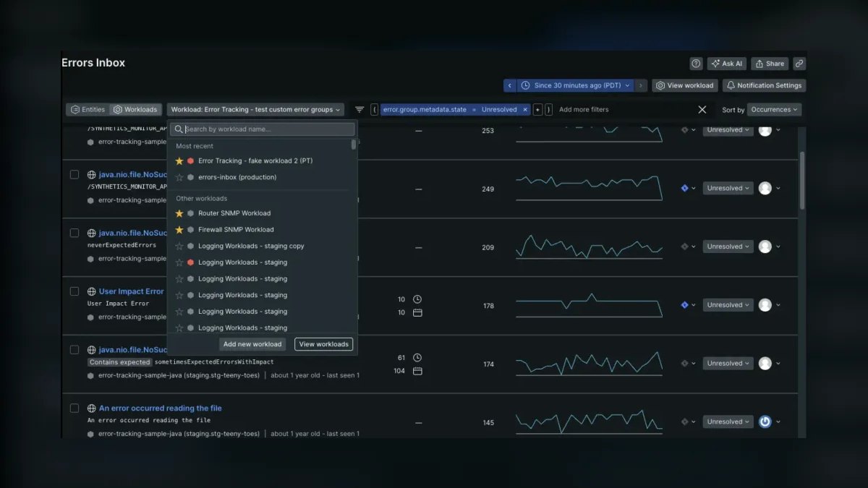Switch to the Entities tab
This screenshot has height=488, width=868.
point(88,110)
